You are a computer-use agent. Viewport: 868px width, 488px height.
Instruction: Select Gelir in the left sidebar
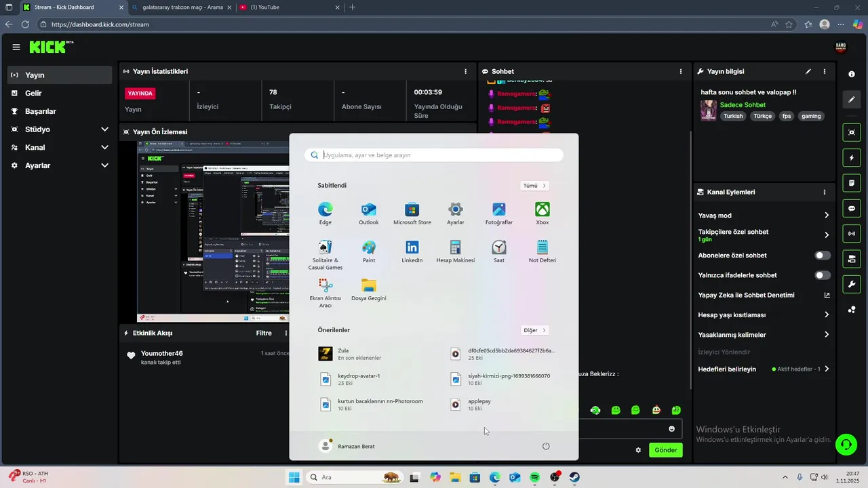60,94
